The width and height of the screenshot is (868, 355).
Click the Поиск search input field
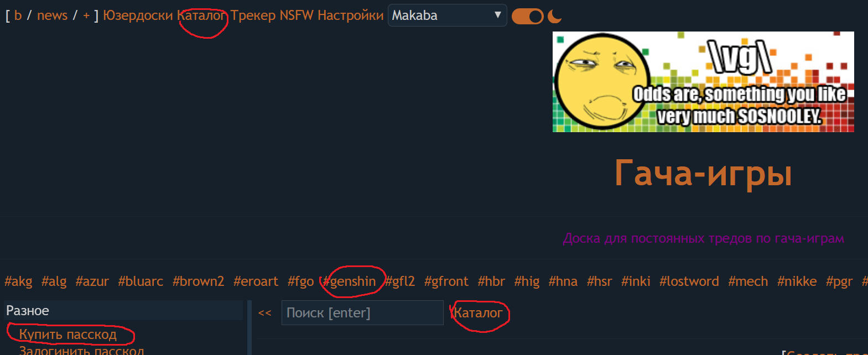(362, 312)
